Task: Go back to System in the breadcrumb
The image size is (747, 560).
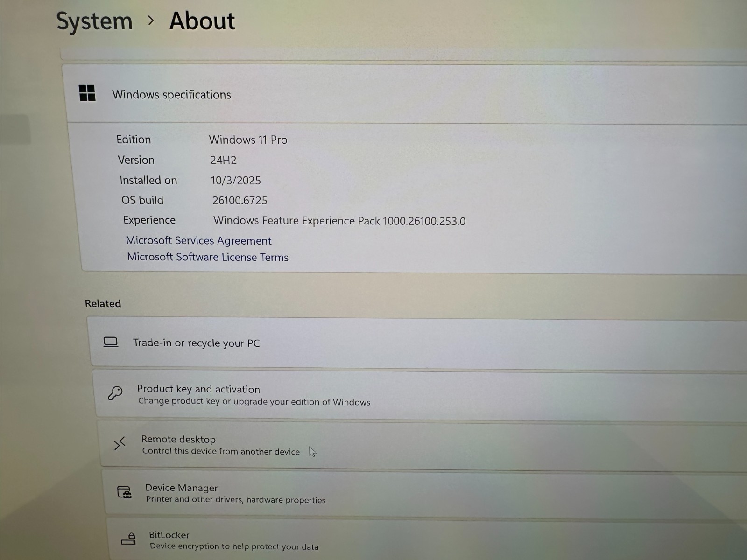Action: (x=94, y=21)
